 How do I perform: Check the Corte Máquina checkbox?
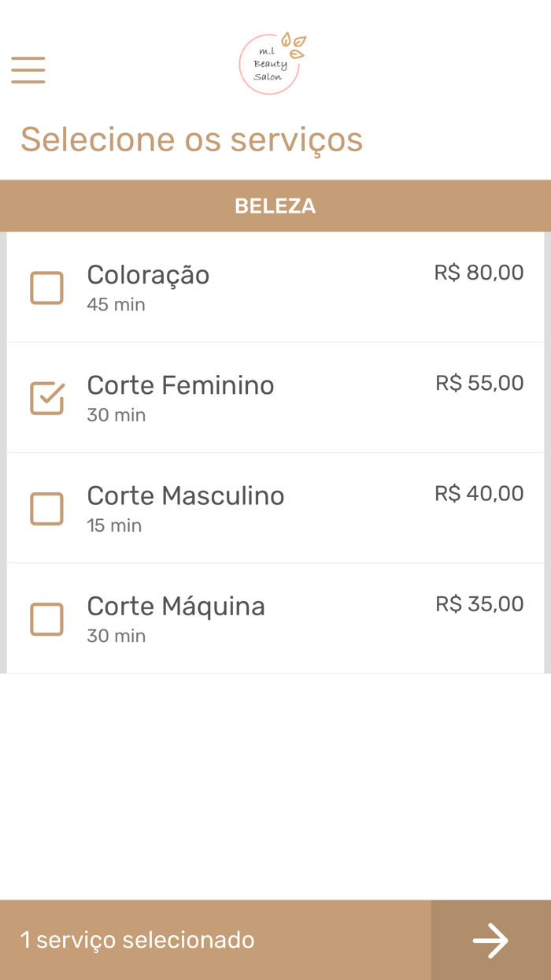pyautogui.click(x=46, y=619)
